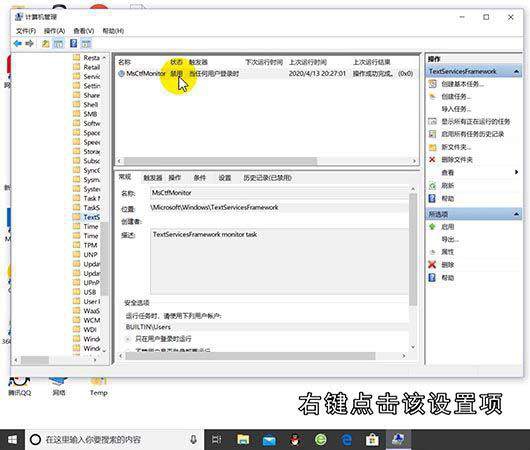
Task: Open Task View from the taskbar
Action: pyautogui.click(x=216, y=440)
